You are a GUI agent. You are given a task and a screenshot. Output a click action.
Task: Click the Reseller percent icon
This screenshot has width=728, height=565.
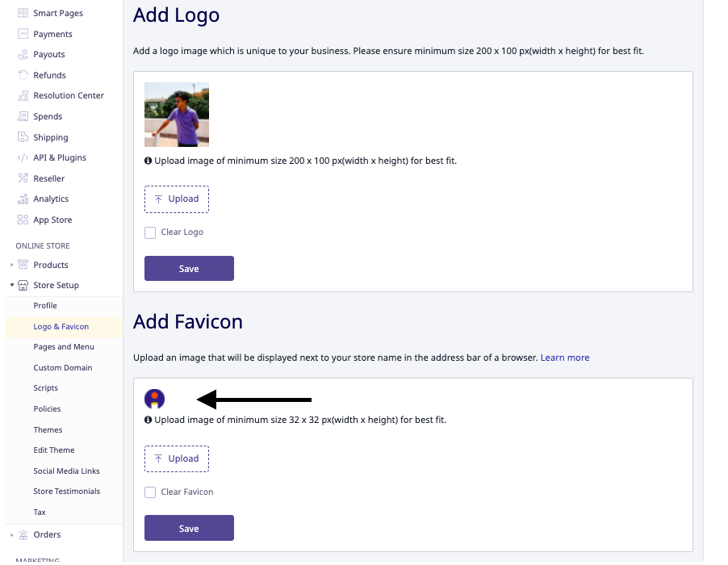[x=23, y=178]
